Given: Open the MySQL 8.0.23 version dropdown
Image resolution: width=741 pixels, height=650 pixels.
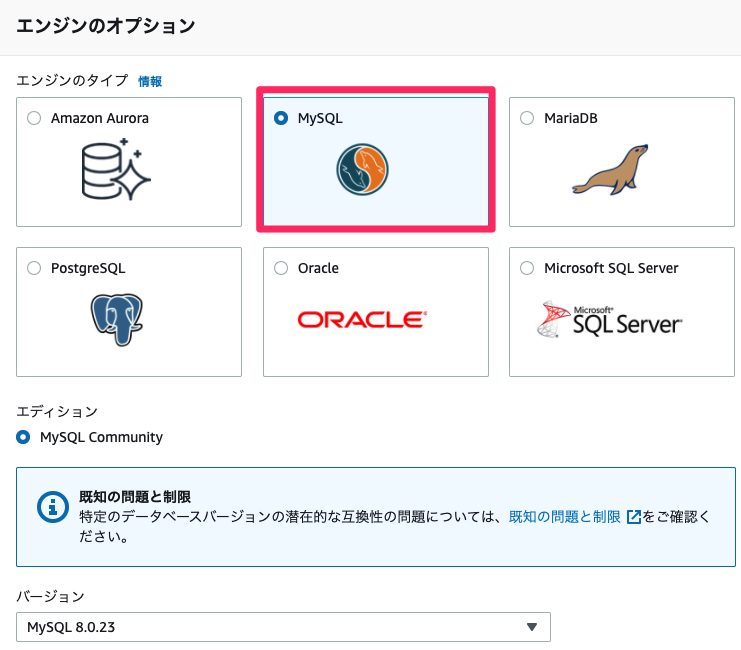Looking at the screenshot, I should [284, 627].
